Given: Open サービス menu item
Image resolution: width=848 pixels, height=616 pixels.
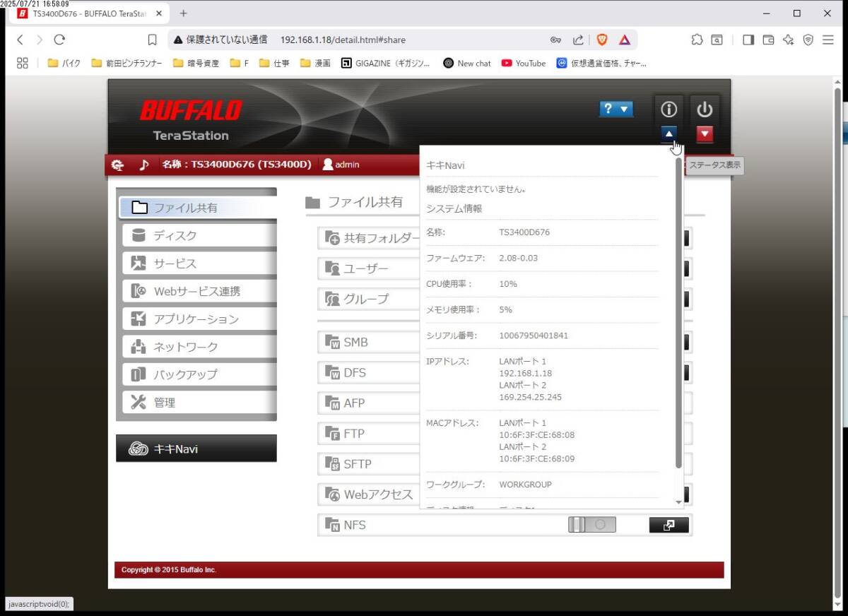Looking at the screenshot, I should point(199,263).
